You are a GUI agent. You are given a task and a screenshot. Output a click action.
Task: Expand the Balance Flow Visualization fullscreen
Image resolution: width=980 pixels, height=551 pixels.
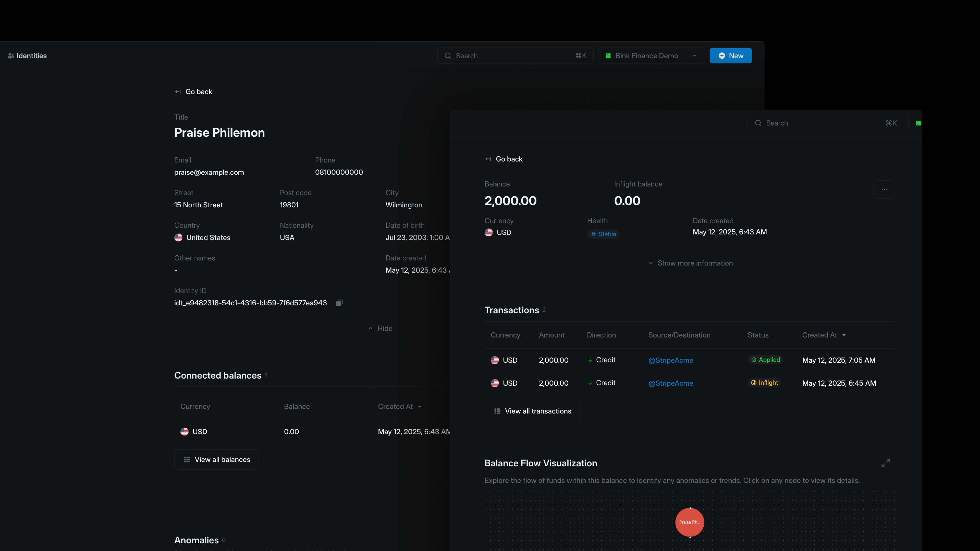tap(886, 463)
